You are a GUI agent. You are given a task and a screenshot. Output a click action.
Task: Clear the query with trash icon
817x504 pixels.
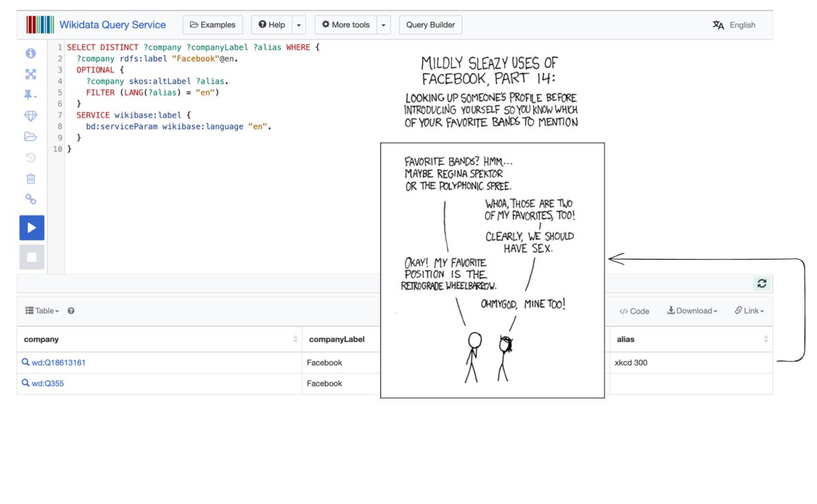point(31,179)
